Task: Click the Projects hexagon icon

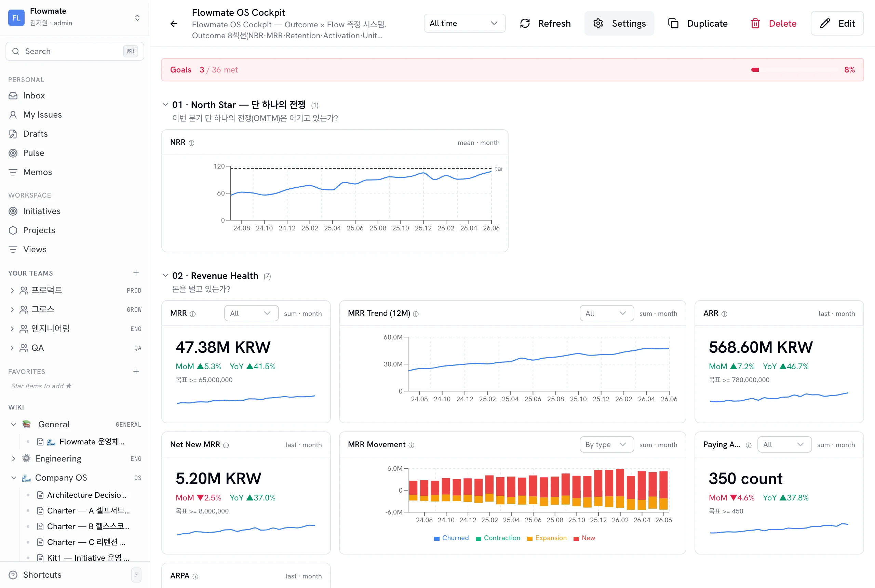Action: point(13,230)
